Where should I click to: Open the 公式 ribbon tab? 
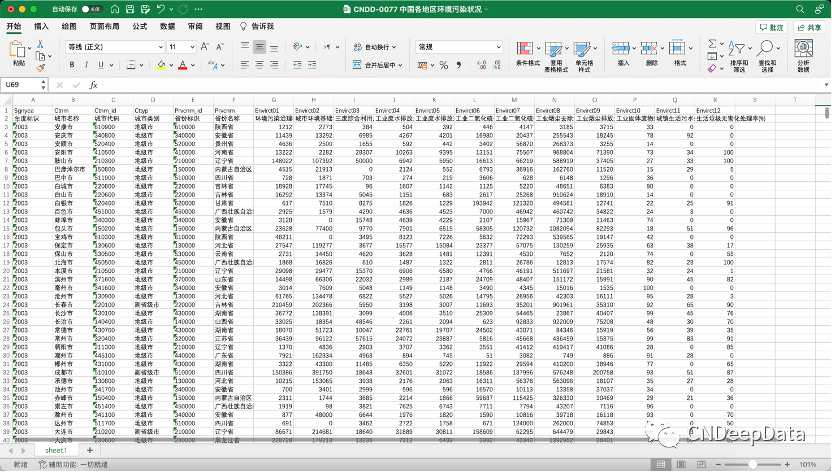(x=140, y=26)
